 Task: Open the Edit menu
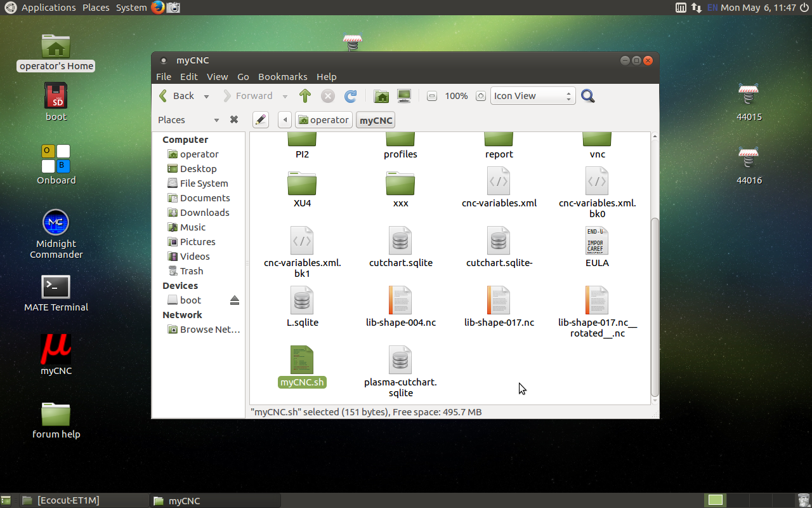188,76
